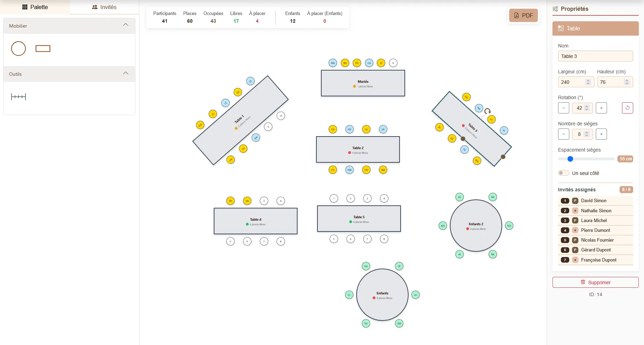This screenshot has height=345, width=644.
Task: Click the Supprimer button
Action: [x=595, y=282]
